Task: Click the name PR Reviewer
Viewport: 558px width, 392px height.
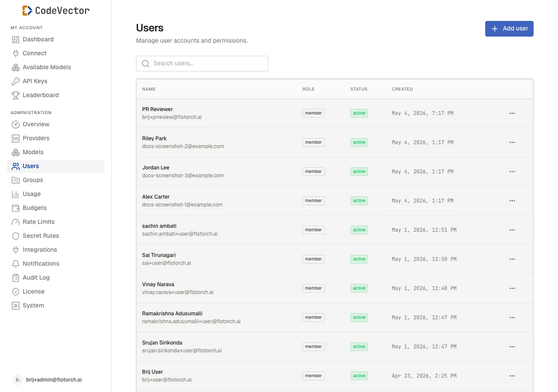Action: pyautogui.click(x=157, y=109)
